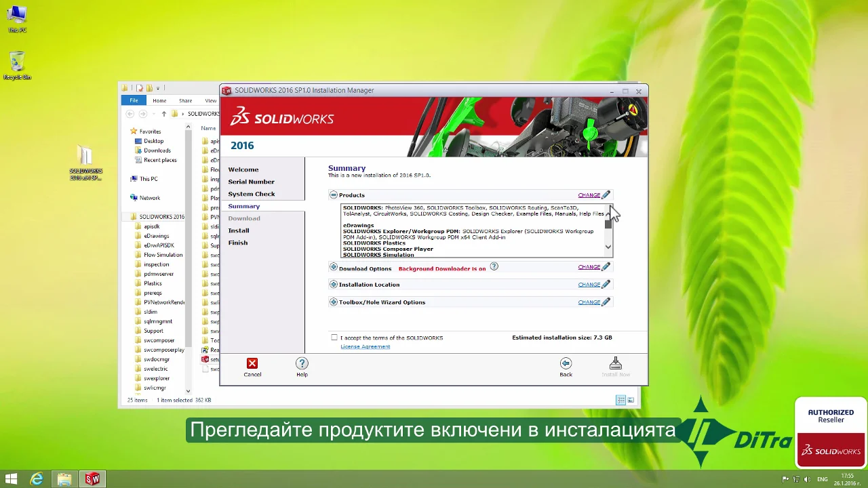The image size is (868, 488).
Task: Open Share tab in Explorer window
Action: 185,100
